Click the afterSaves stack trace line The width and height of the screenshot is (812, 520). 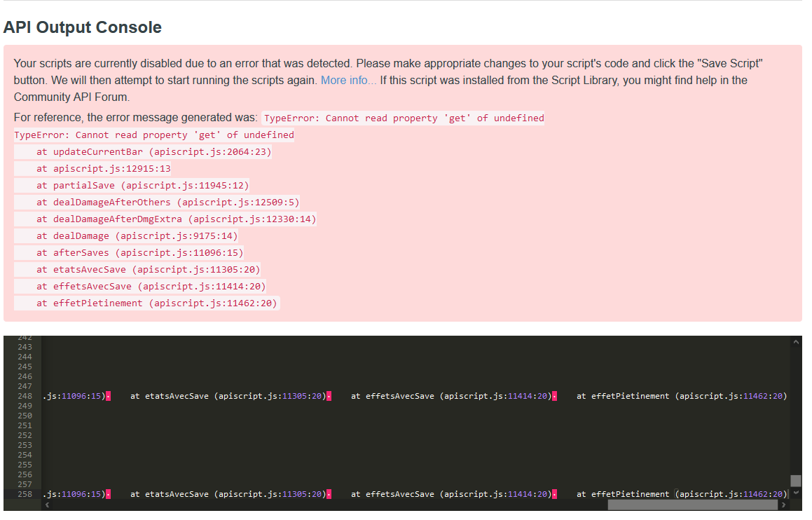pos(139,252)
